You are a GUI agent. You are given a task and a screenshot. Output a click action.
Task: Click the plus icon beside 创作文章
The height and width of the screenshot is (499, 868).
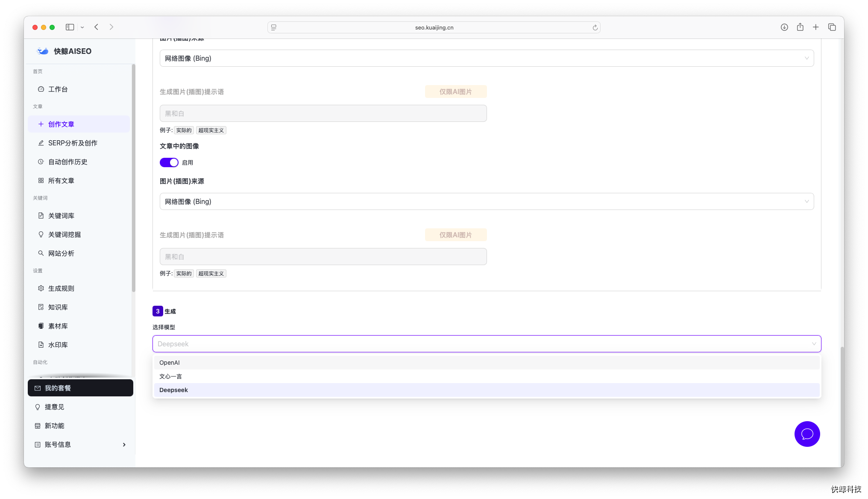click(41, 124)
